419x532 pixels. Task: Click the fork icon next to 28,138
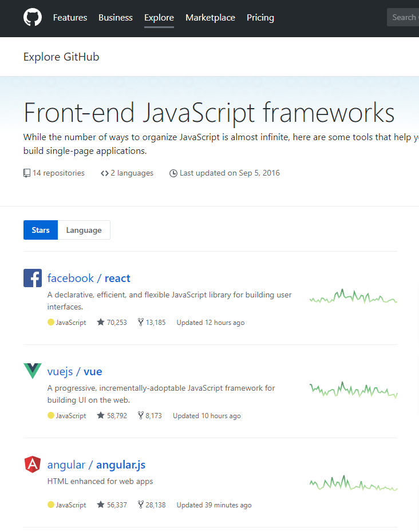140,505
